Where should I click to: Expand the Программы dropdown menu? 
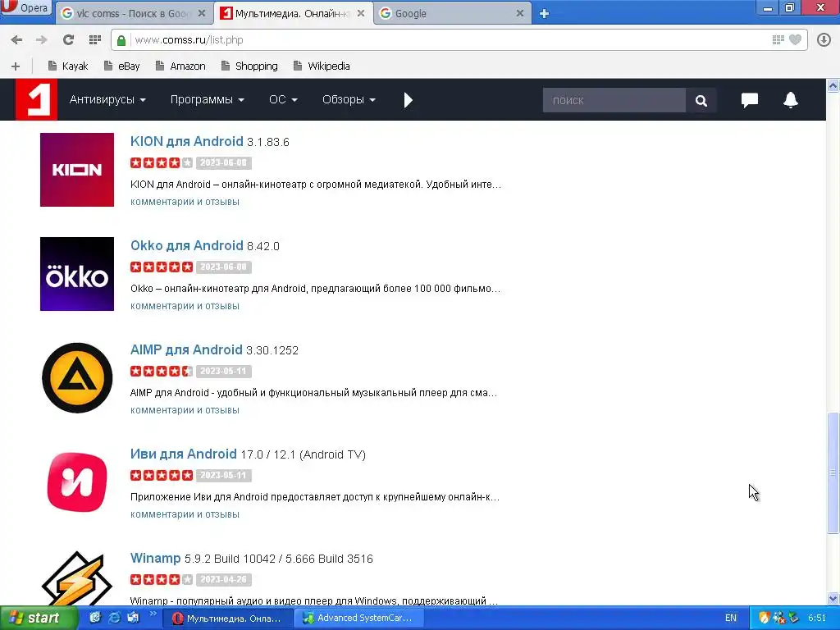[208, 99]
